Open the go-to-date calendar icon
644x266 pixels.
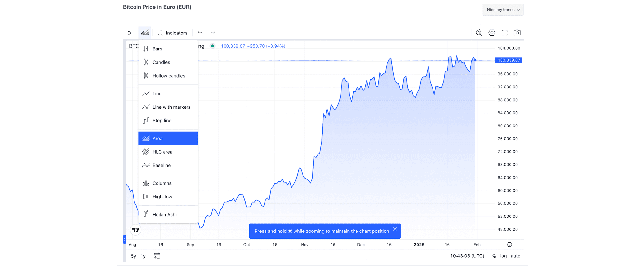[x=157, y=256]
